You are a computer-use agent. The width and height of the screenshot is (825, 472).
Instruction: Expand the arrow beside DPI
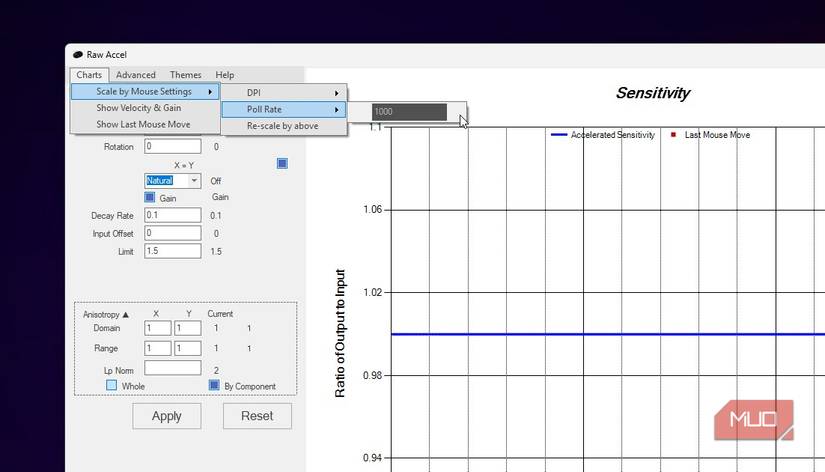337,93
